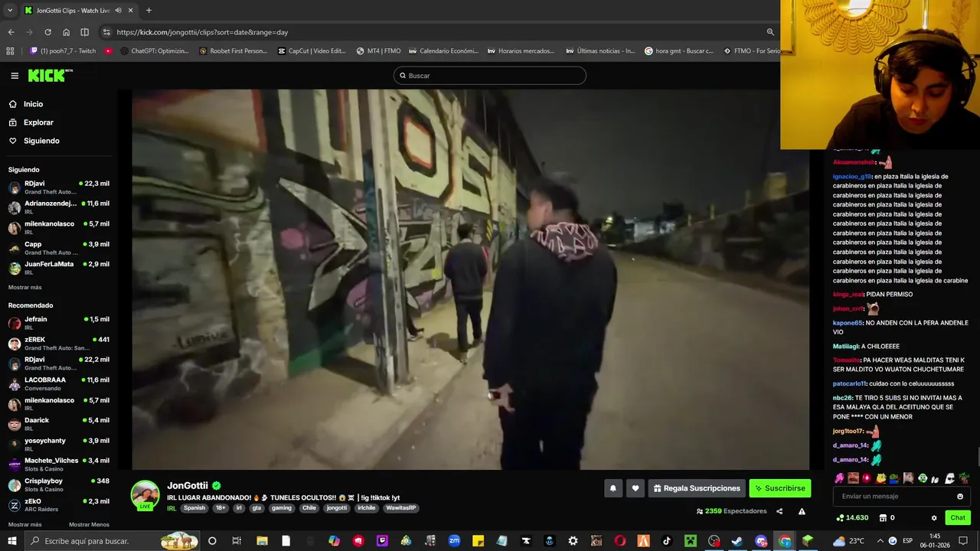Open Jefrain recommended channel

click(x=60, y=323)
